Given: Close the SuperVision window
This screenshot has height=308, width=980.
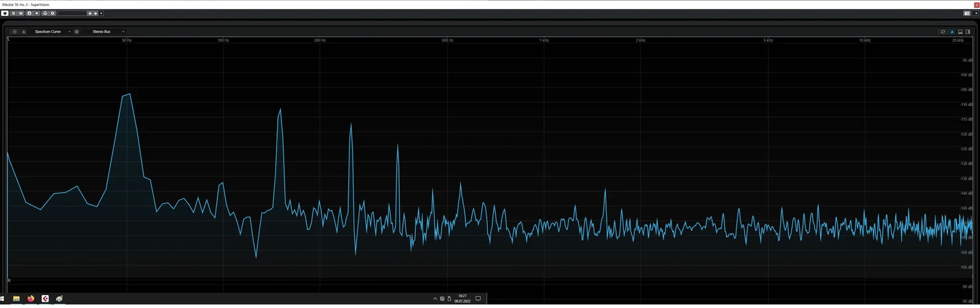Looking at the screenshot, I should (976, 5).
